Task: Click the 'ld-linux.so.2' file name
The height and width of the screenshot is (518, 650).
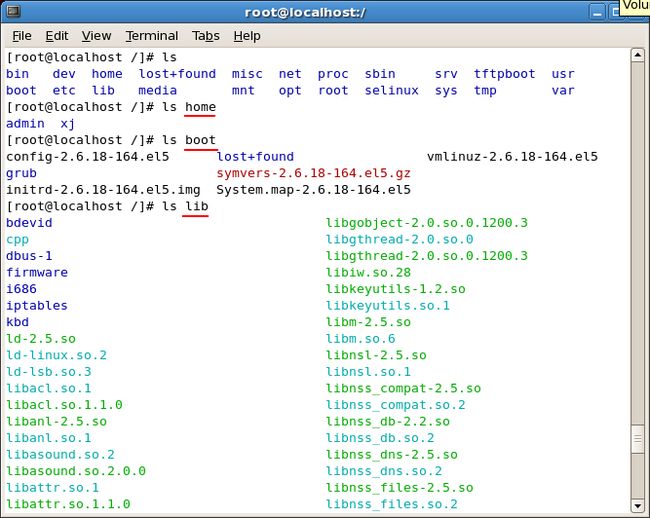Action: click(56, 356)
